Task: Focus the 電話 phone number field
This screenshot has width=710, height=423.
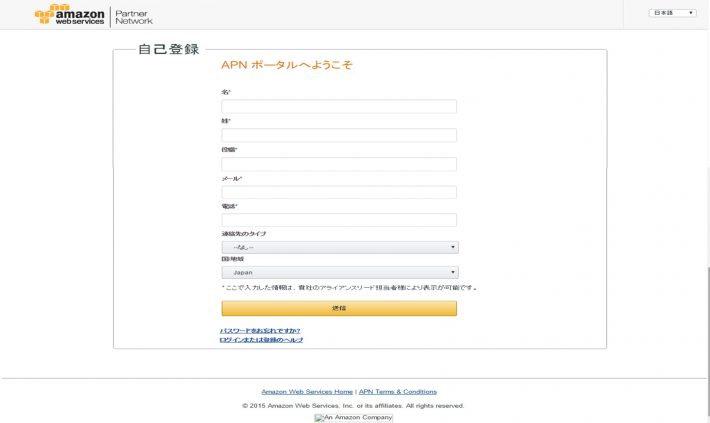Action: pyautogui.click(x=339, y=220)
